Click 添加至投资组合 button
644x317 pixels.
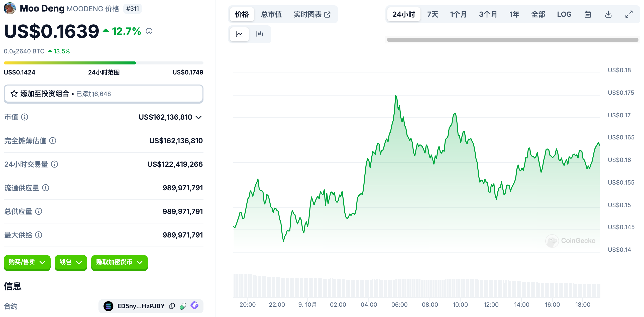(103, 94)
